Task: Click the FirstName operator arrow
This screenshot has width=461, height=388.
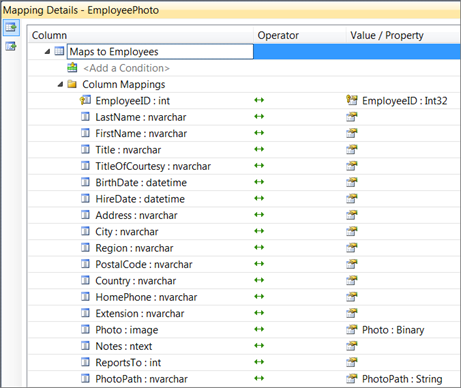Action: [x=259, y=133]
